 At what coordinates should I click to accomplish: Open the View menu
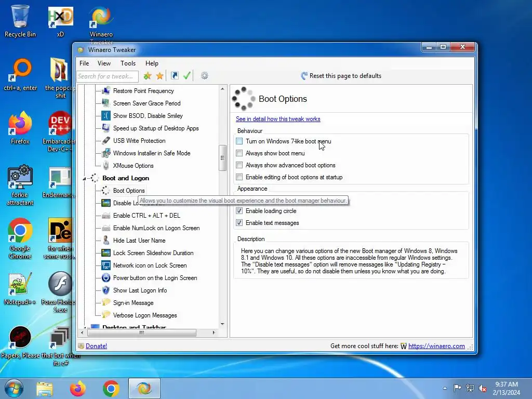[104, 63]
